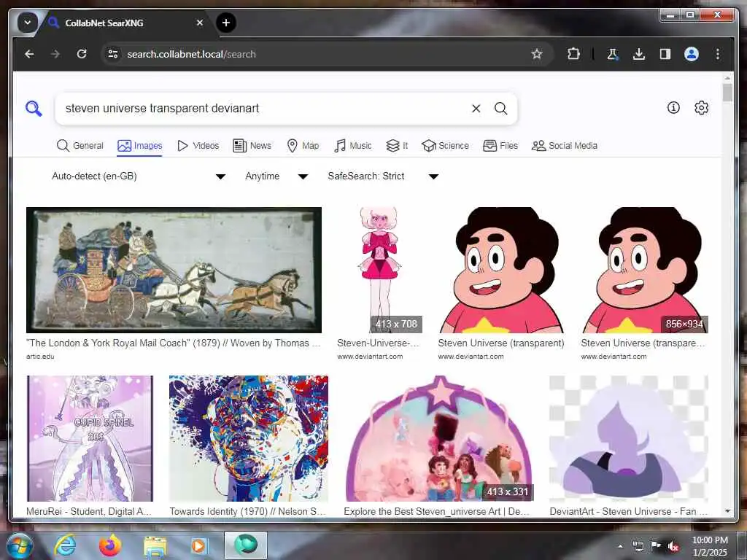Click the scrollbar down arrow
This screenshot has height=560, width=747.
click(727, 511)
